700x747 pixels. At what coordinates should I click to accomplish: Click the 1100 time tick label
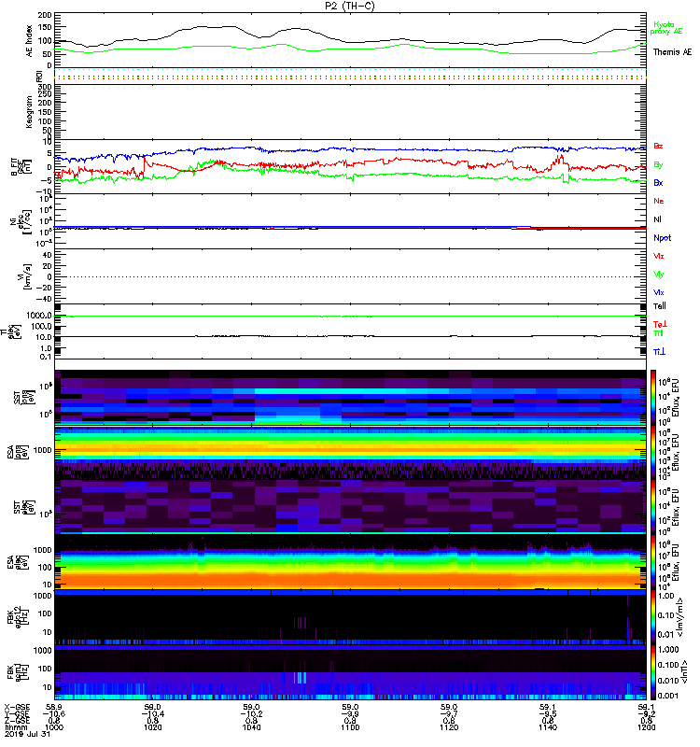tap(350, 727)
